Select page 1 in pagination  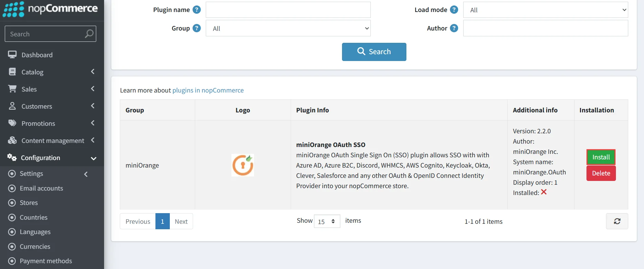163,221
